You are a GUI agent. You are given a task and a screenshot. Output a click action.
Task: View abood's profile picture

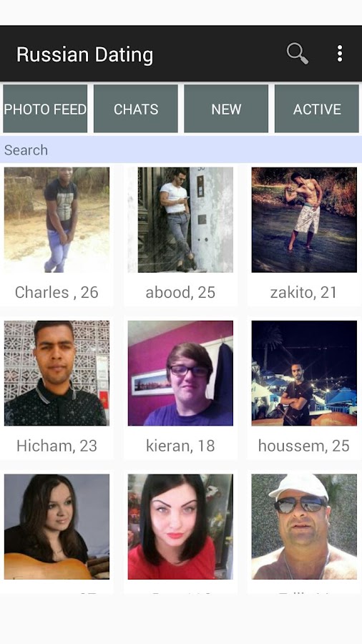[180, 220]
